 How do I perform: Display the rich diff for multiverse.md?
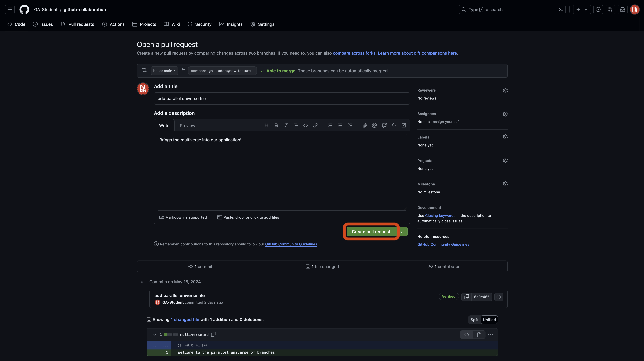pyautogui.click(x=479, y=335)
